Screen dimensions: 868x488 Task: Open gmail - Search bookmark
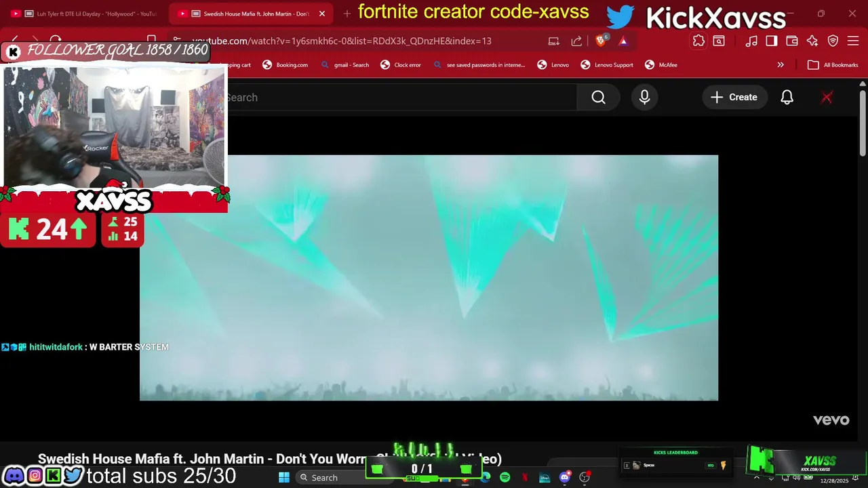[x=345, y=65]
